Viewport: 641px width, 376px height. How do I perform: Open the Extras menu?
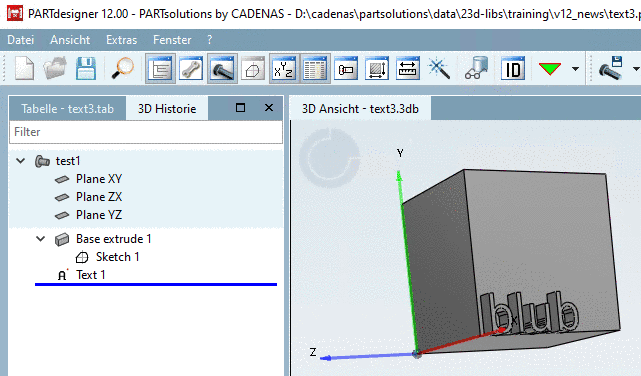[x=121, y=40]
